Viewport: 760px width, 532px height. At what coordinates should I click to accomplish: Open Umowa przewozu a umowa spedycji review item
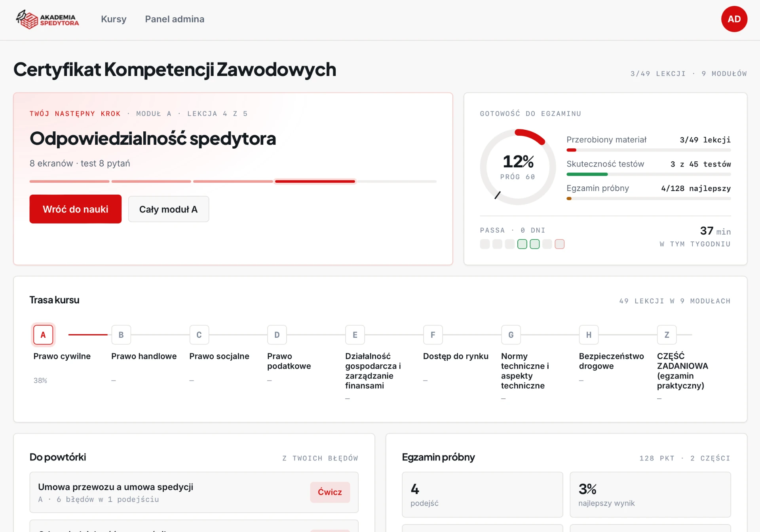[194, 492]
